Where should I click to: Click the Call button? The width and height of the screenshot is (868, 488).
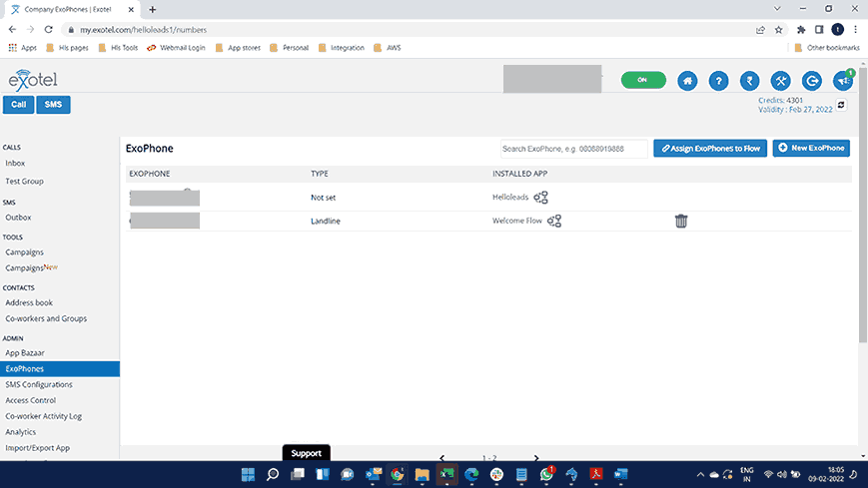(18, 105)
